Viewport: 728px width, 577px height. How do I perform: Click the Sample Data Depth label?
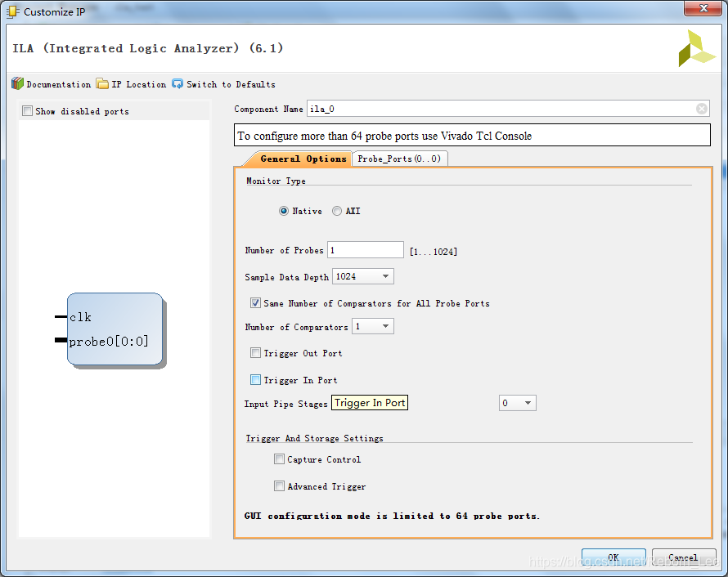click(x=287, y=277)
